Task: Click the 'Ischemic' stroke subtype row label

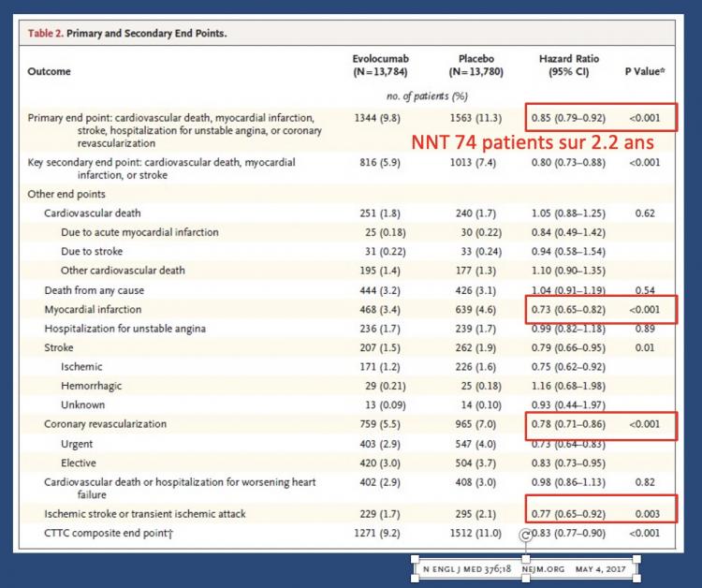Action: pos(81,367)
